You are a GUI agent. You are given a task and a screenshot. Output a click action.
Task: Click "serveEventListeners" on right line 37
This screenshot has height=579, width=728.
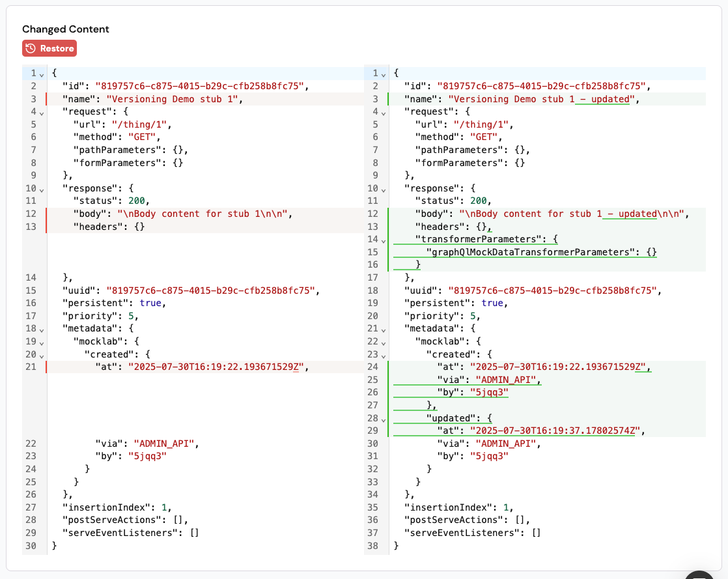click(472, 533)
